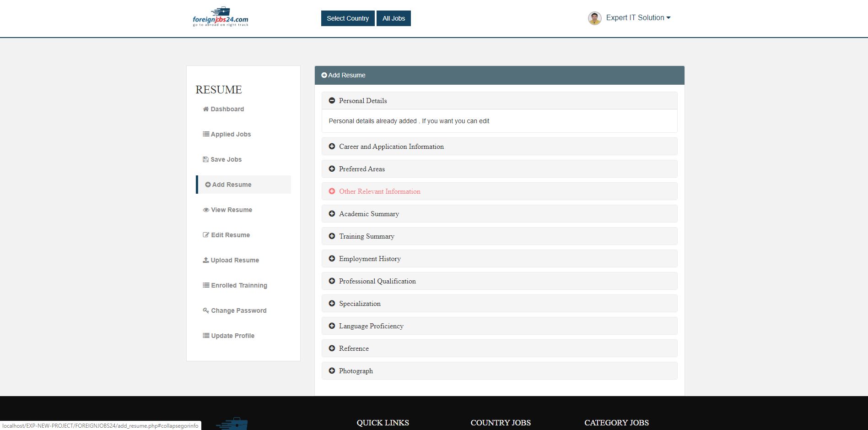
Task: Open Edit Resume in the sidebar
Action: tap(226, 235)
